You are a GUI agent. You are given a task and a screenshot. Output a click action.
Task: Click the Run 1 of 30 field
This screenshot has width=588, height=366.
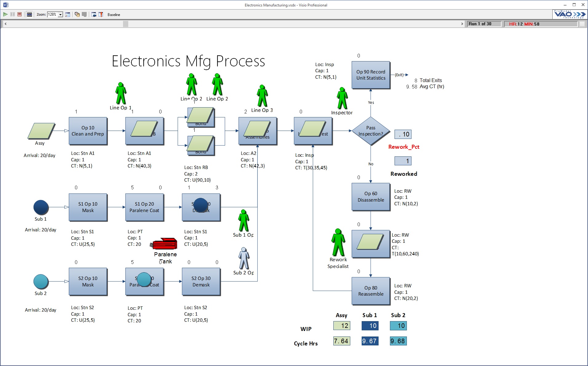pyautogui.click(x=484, y=24)
